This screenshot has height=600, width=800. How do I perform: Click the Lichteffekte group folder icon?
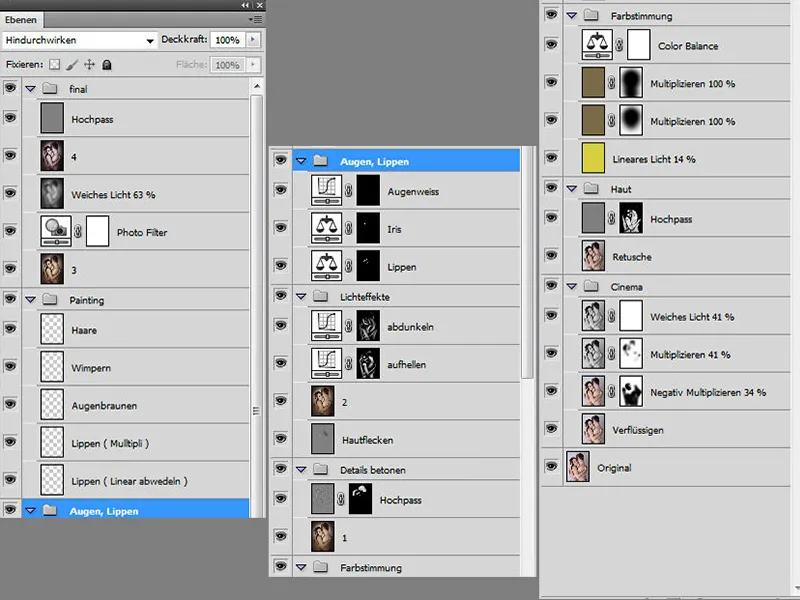(x=320, y=296)
